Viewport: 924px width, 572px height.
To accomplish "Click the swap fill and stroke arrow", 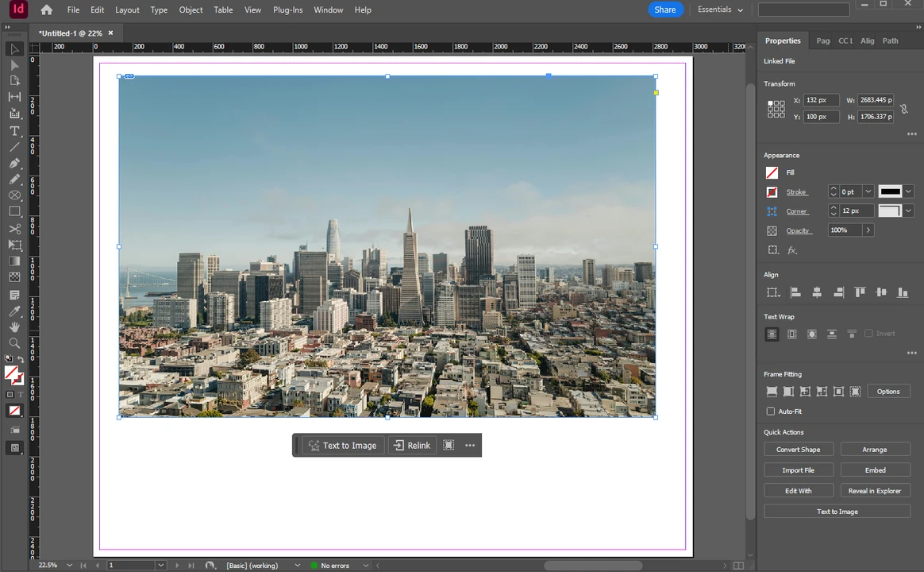I will [21, 359].
